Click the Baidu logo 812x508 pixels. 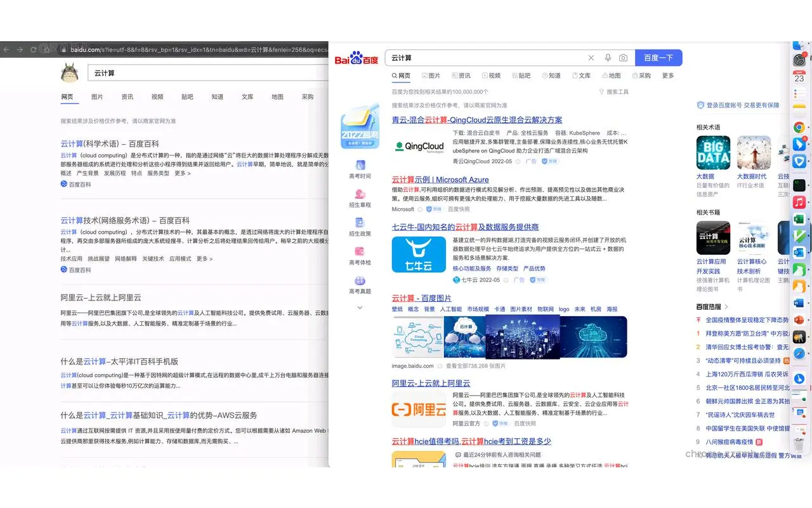click(x=357, y=58)
